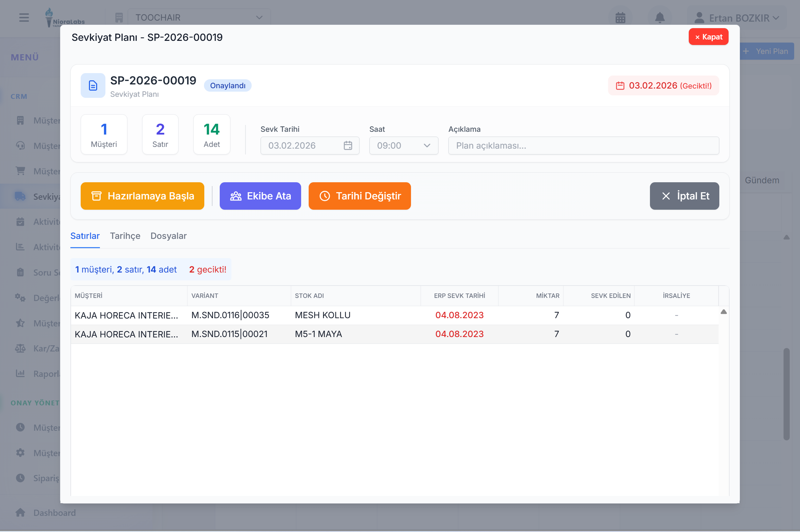Open the Ertan BOZKIR user menu
The image size is (800, 532).
(736, 18)
